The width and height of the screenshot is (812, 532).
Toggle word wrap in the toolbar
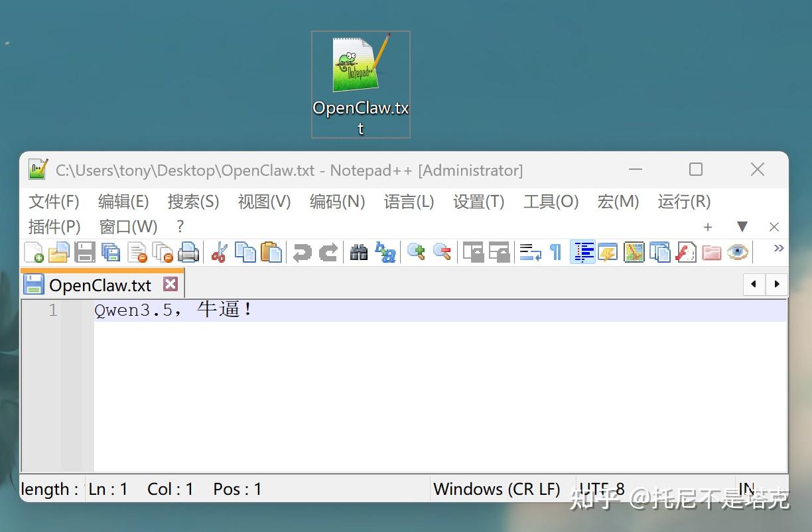(530, 253)
